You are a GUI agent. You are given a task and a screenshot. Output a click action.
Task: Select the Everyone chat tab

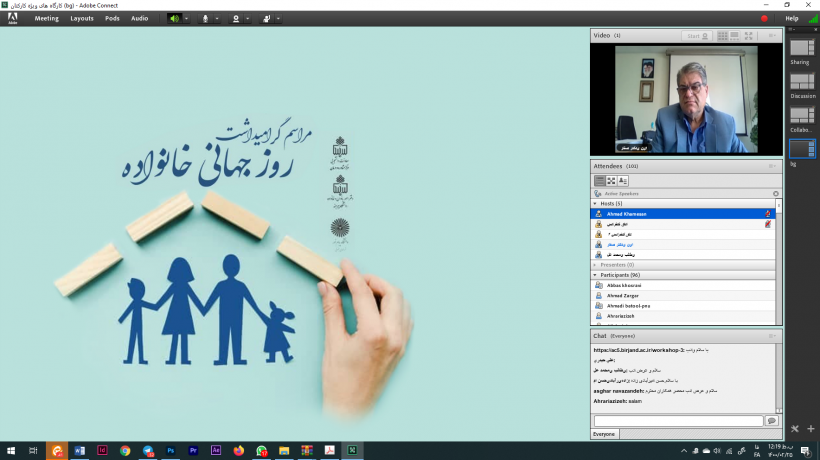coord(604,434)
